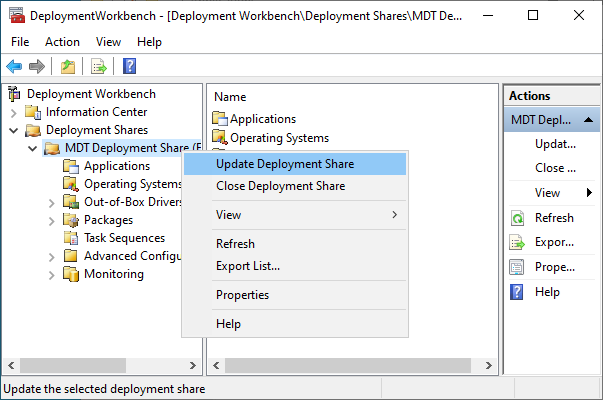Select Task Sequences label in tree
Screen dimensions: 603x400
coord(125,238)
